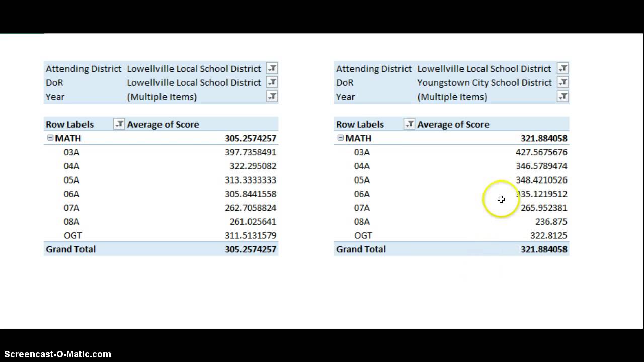Select left table cell 311.5131579

(x=251, y=235)
